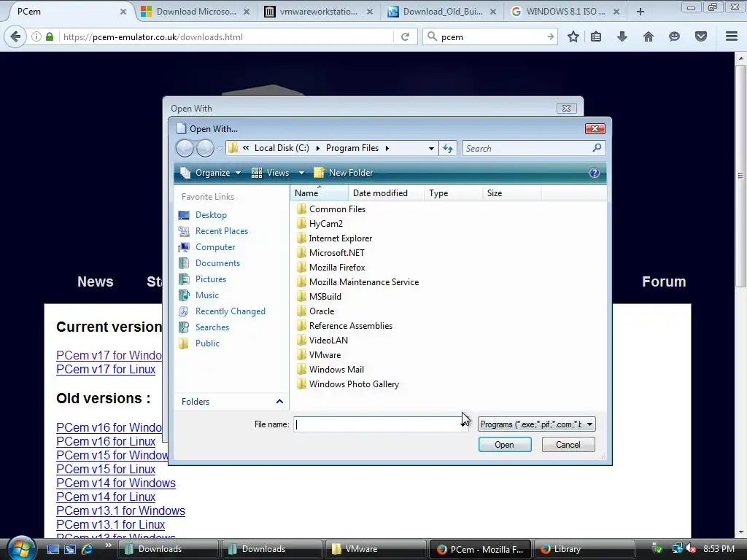Reload the page with the refresh icon
The image size is (747, 560).
pos(405,36)
